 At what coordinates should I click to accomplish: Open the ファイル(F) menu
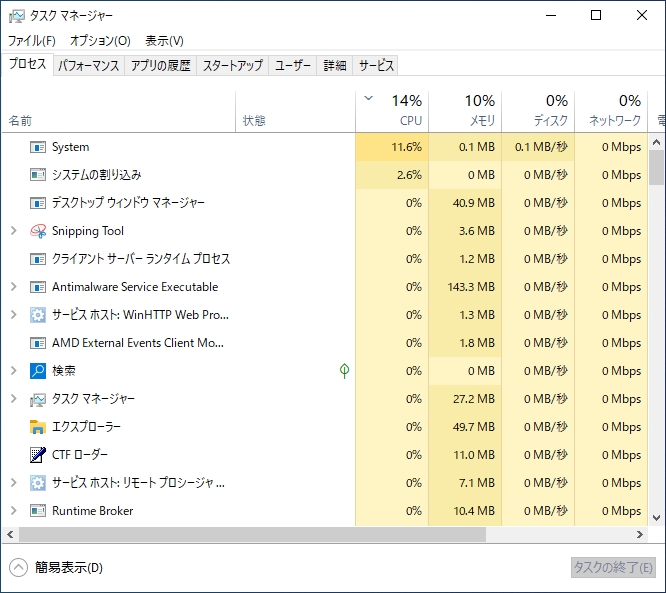pyautogui.click(x=32, y=41)
